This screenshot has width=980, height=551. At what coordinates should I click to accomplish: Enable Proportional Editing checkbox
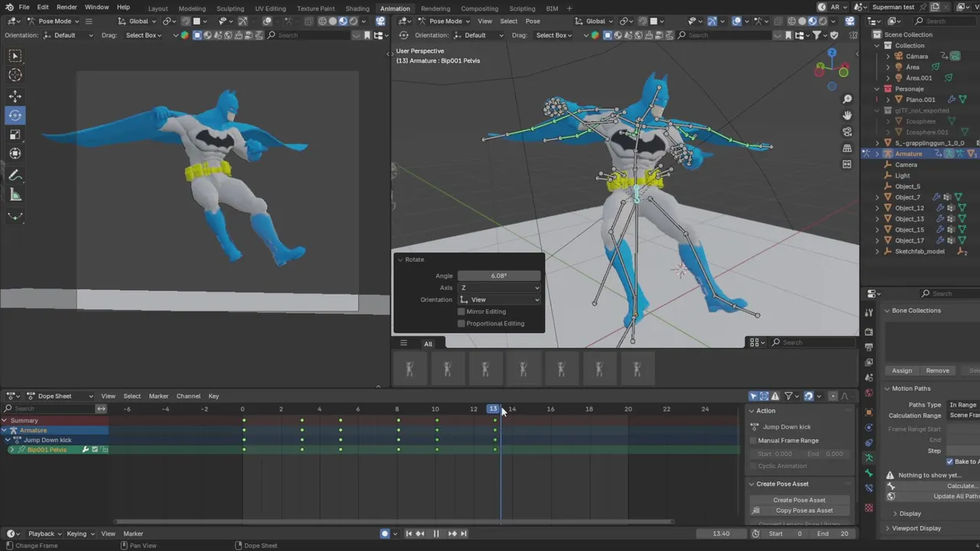click(461, 323)
